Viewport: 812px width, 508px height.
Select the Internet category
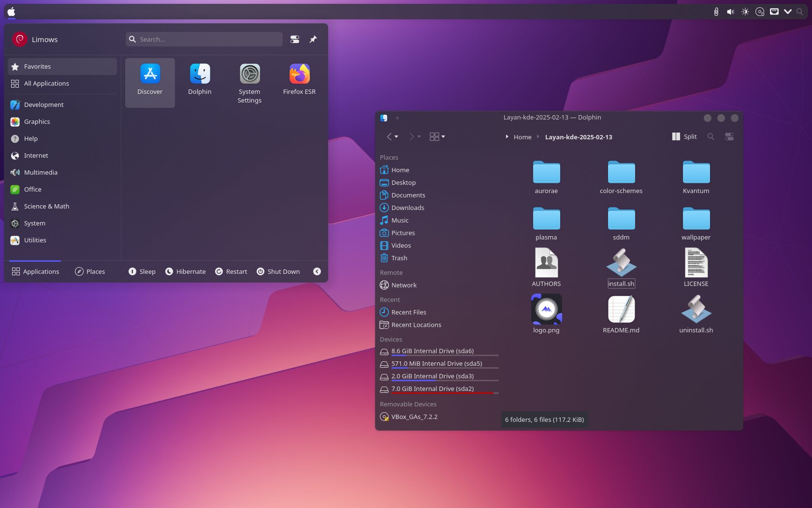[x=36, y=155]
